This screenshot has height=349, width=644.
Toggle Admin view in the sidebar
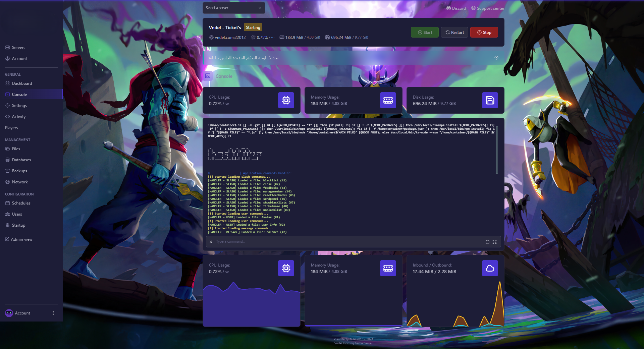tap(22, 239)
